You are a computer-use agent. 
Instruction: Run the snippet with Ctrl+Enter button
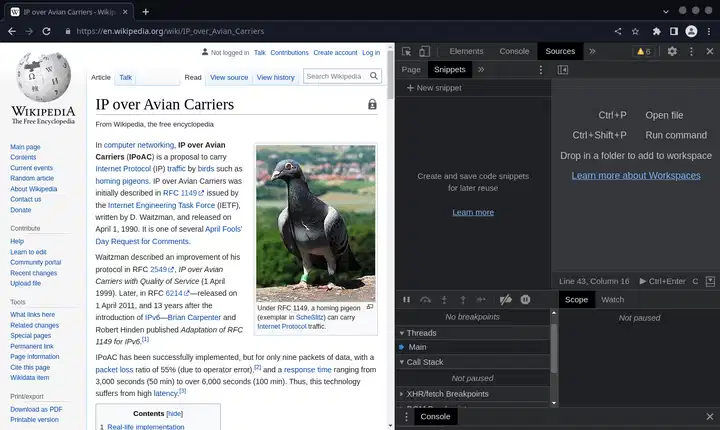[662, 281]
